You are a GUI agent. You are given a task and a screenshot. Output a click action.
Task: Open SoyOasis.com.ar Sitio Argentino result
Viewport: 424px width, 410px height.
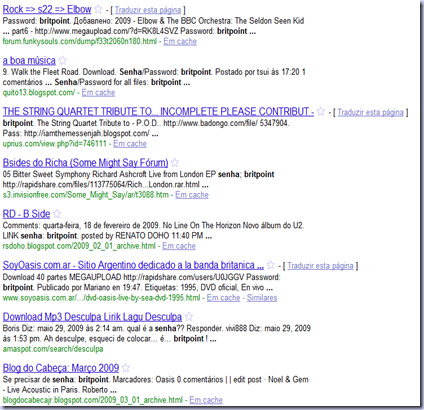click(x=133, y=265)
